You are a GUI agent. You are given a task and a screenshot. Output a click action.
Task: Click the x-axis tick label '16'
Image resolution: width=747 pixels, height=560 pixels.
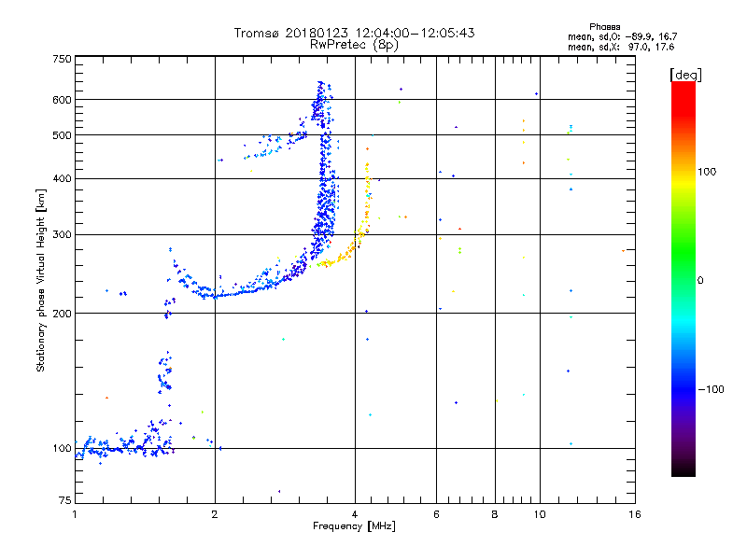pos(635,514)
